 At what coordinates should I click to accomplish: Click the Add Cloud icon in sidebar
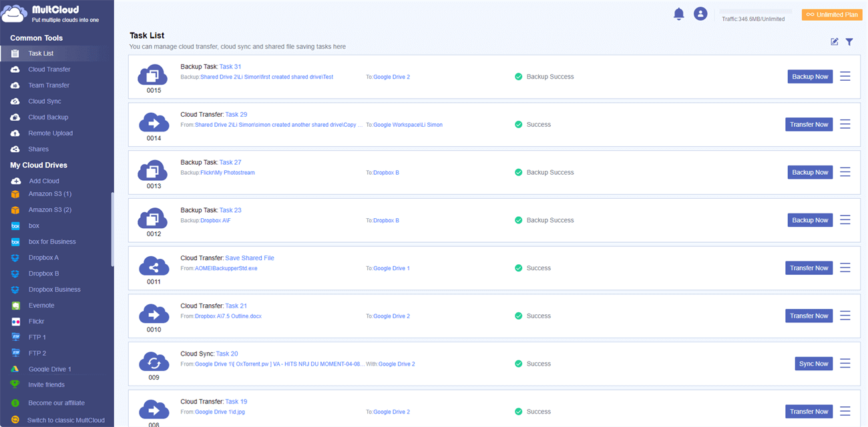(15, 181)
